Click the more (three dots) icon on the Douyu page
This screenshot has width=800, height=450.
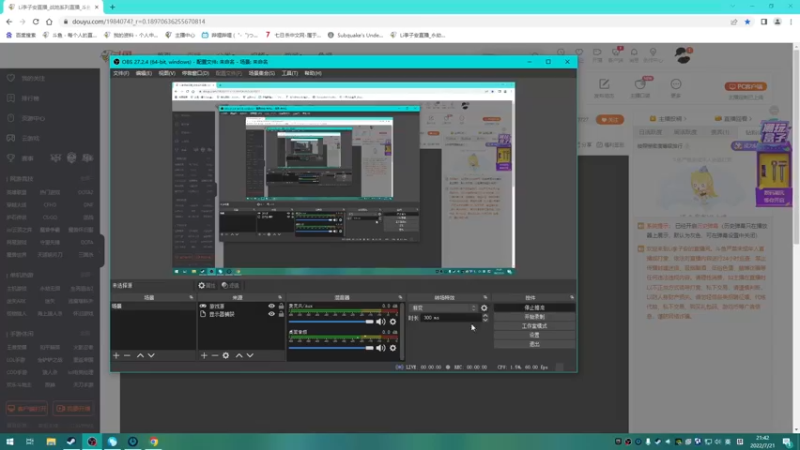[676, 84]
